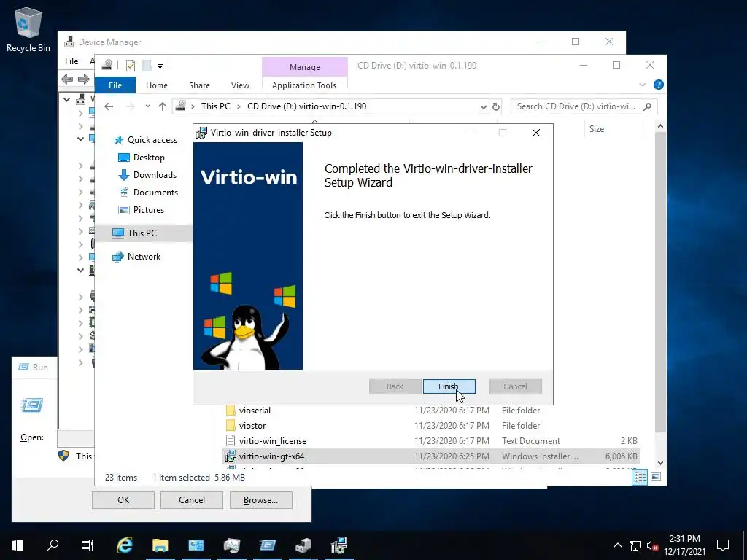Open taskbar Search magnifier
Viewport: 747px width, 560px height.
coord(53,545)
